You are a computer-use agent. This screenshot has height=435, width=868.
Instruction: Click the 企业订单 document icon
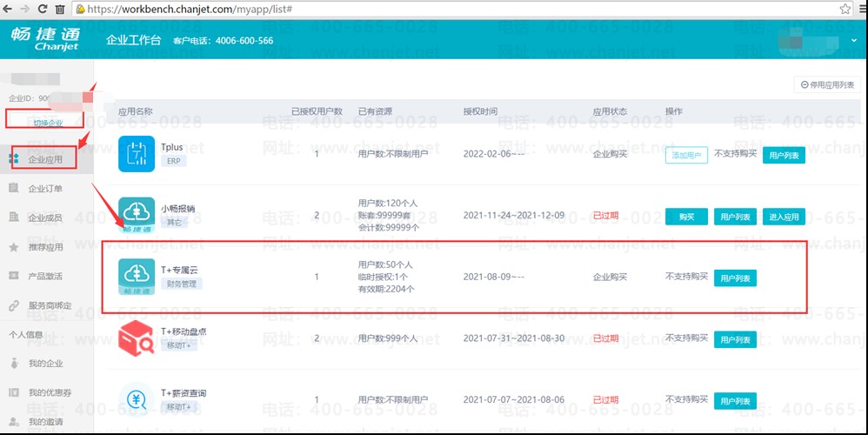[14, 188]
